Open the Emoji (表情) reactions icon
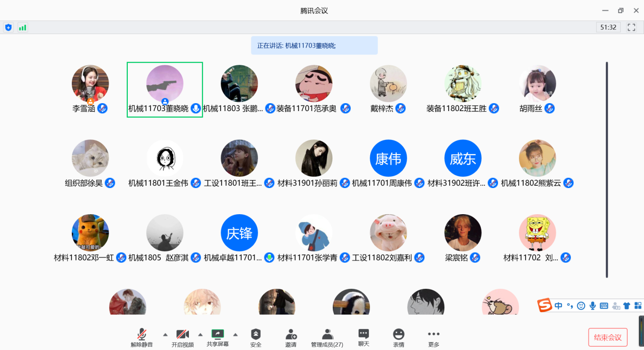Image resolution: width=644 pixels, height=350 pixels. point(398,337)
